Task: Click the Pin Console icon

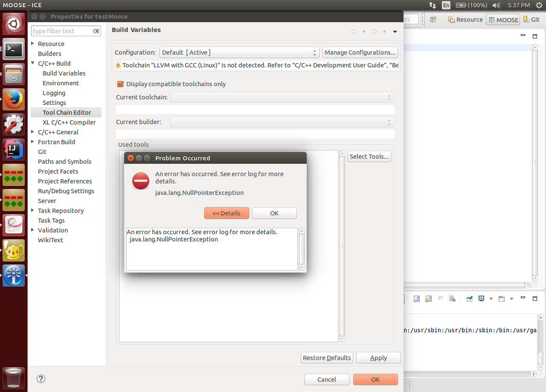Action: [470, 299]
